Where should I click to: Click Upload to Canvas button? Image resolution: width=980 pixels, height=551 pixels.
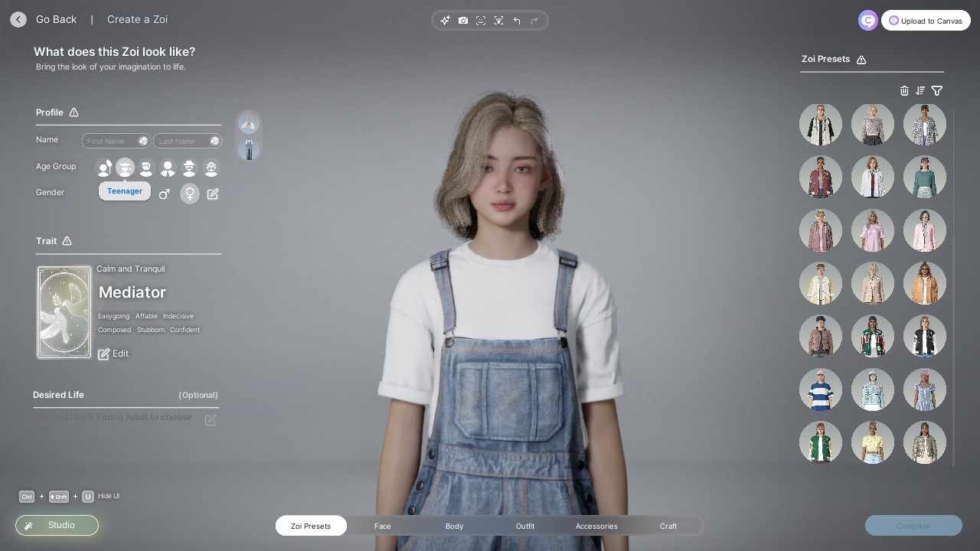click(x=926, y=21)
